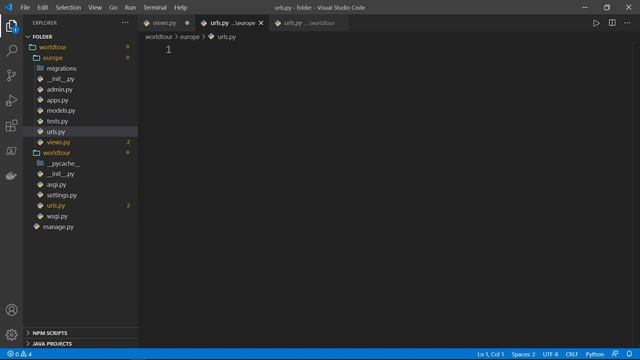Open editor More Actions ellipsis
Image resolution: width=640 pixels, height=360 pixels.
(627, 23)
